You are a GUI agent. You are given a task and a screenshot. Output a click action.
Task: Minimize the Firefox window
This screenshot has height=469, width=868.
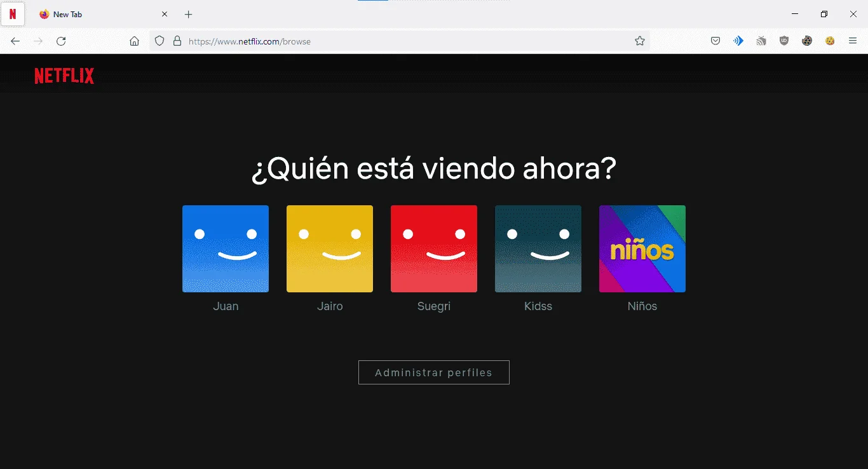795,14
